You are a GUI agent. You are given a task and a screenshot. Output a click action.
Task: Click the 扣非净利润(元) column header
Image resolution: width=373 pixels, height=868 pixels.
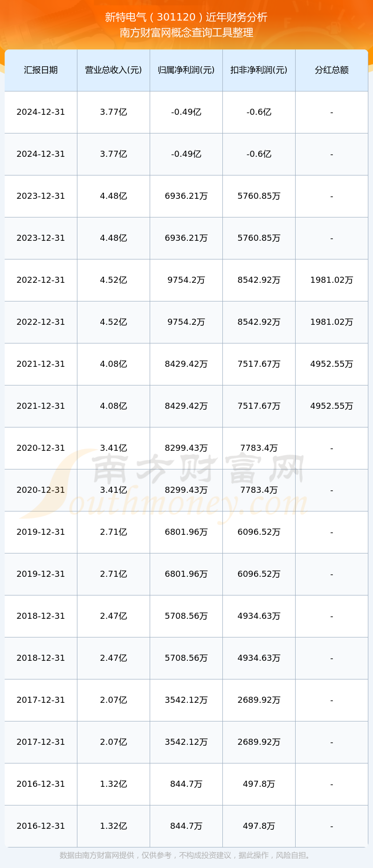click(259, 70)
